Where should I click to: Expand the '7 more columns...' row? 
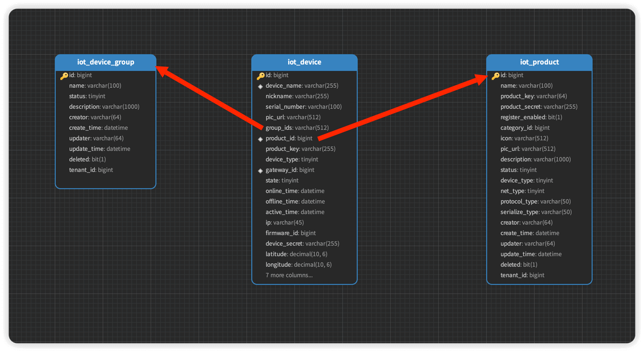coord(289,275)
